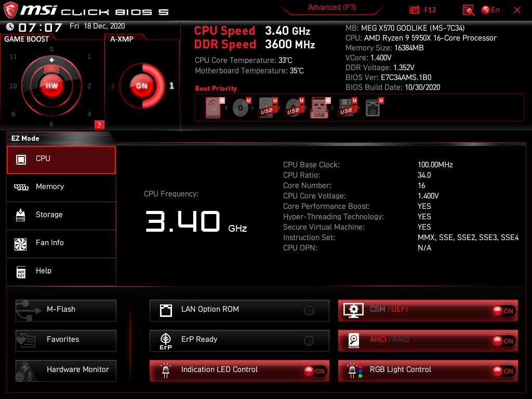
Task: Enable the ErP Ready radio switch
Action: tap(309, 341)
